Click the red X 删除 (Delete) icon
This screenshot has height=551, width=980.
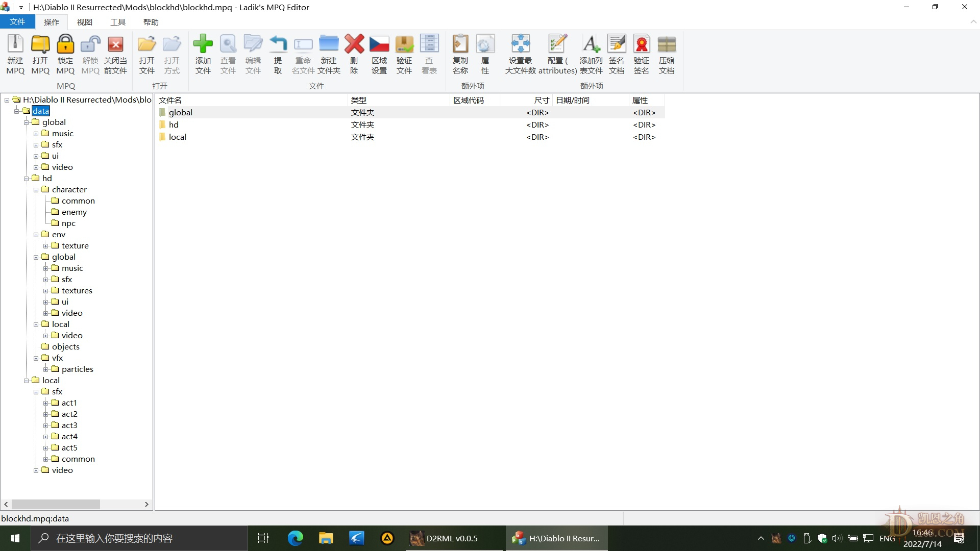click(354, 44)
